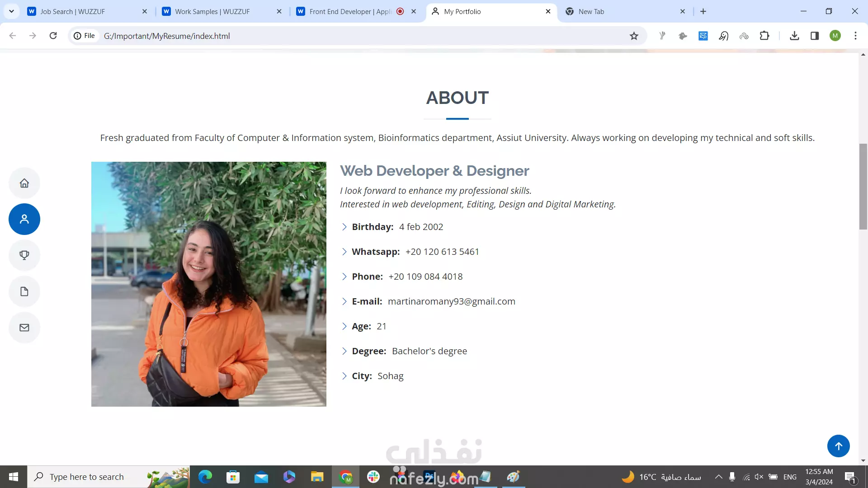Open the Windows Start menu
Viewport: 868px width, 488px height.
(x=14, y=477)
